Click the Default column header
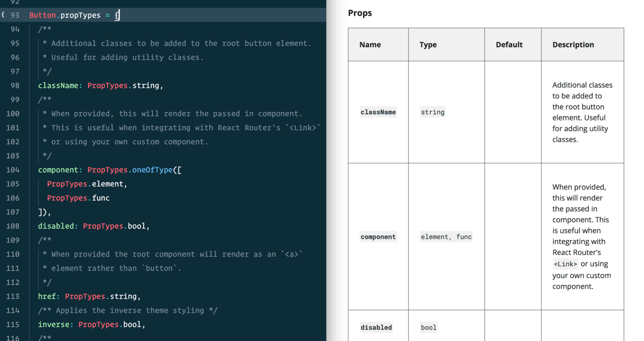This screenshot has width=644, height=341. click(509, 45)
